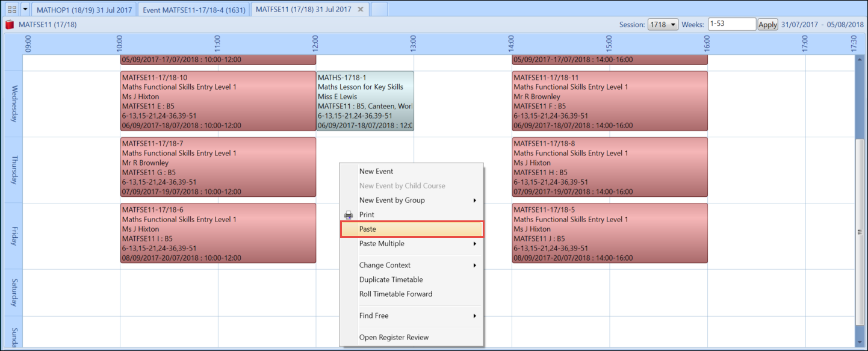The height and width of the screenshot is (351, 868).
Task: Open the tab list dropdown arrow
Action: point(25,10)
